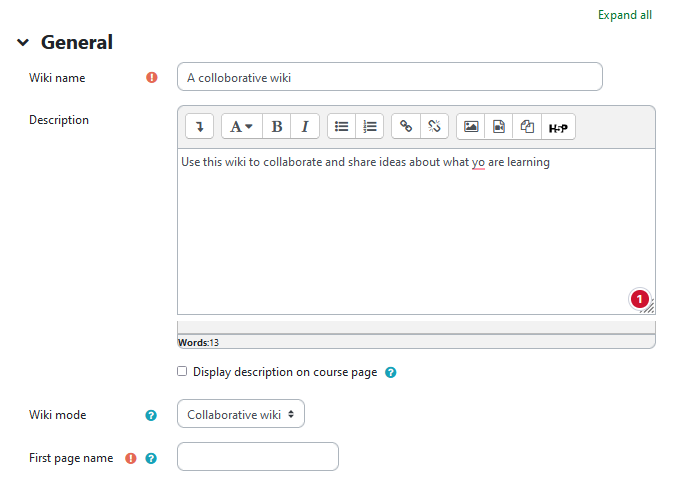Open help icon beside Wiki mode
Screen dimensions: 678x482
click(x=151, y=415)
